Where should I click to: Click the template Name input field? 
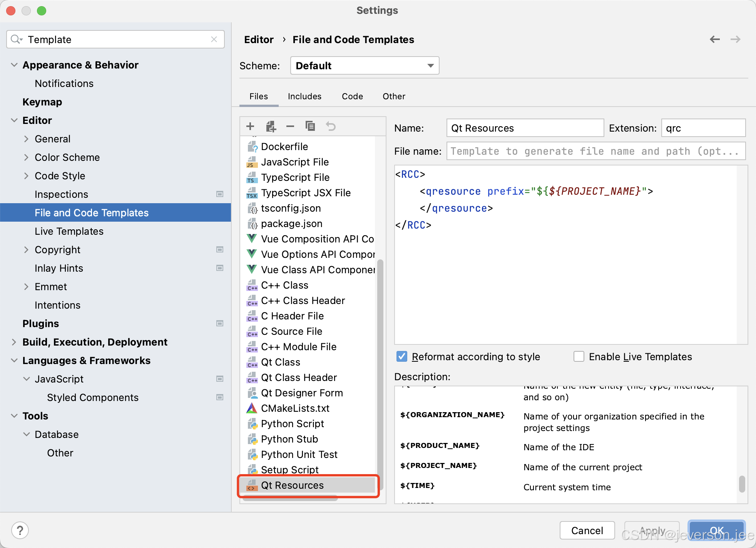tap(525, 128)
